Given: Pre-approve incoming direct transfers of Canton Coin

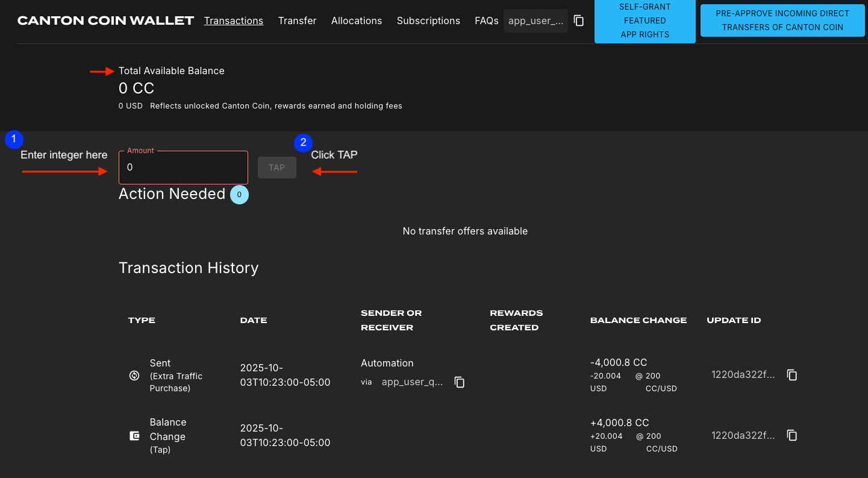Looking at the screenshot, I should pyautogui.click(x=782, y=20).
